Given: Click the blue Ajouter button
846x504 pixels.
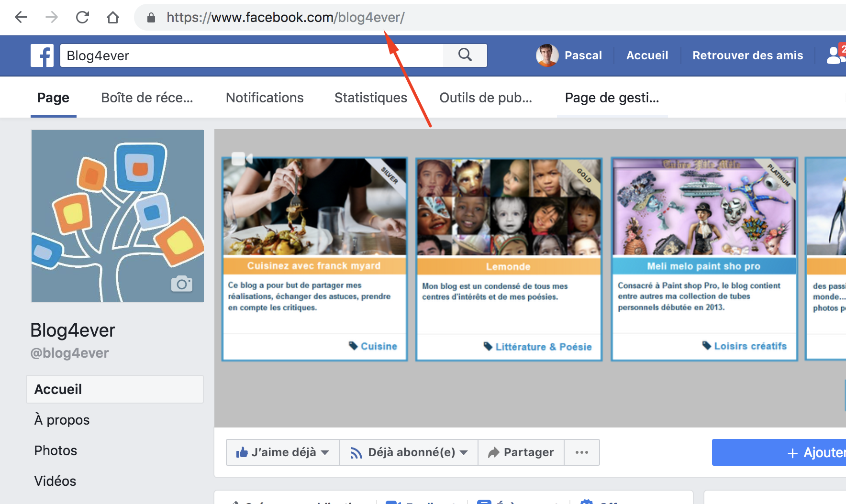Looking at the screenshot, I should point(779,452).
